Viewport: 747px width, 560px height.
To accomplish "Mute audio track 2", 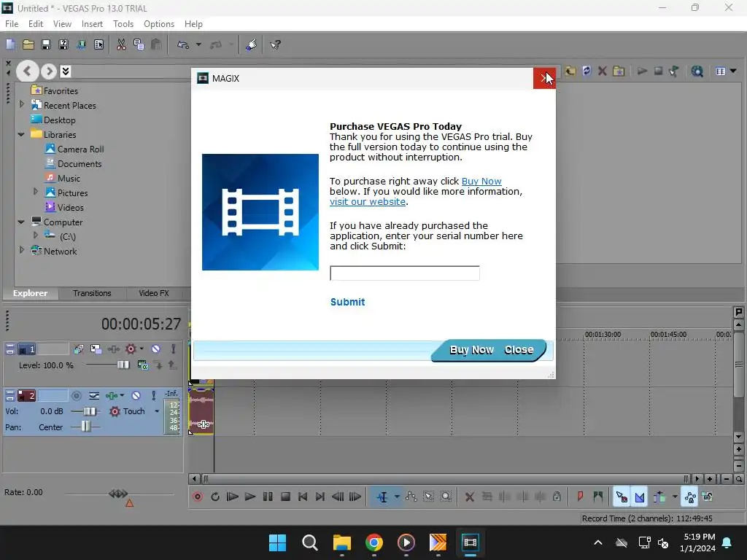I will coord(136,396).
